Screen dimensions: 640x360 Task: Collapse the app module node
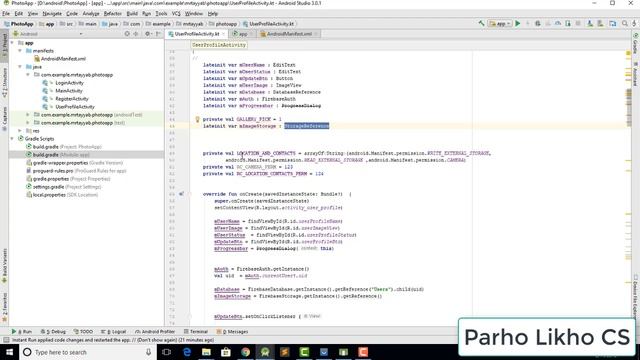point(12,43)
